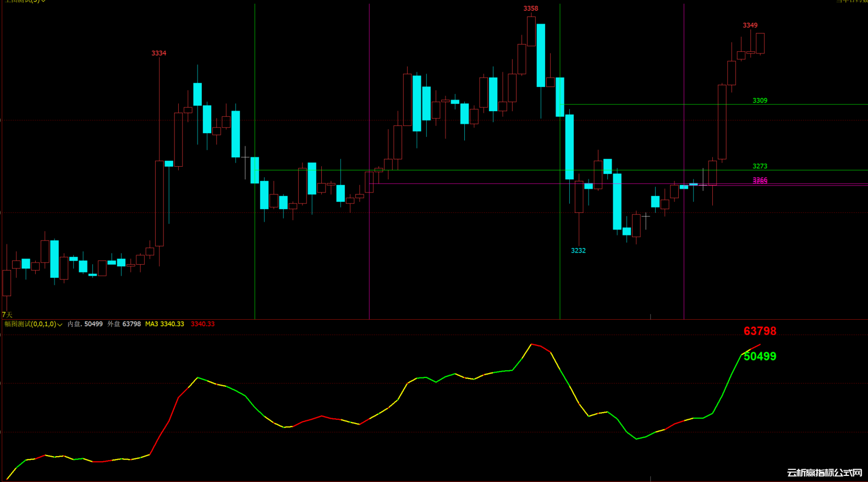Click the 3334 high price label
The width and height of the screenshot is (868, 482).
(159, 53)
